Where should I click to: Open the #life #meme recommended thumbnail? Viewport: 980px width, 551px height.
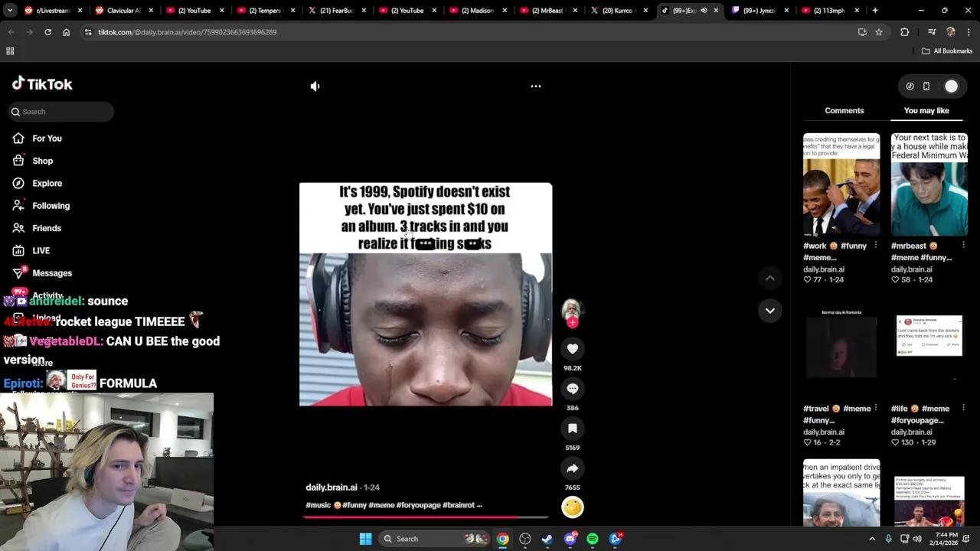click(x=929, y=347)
